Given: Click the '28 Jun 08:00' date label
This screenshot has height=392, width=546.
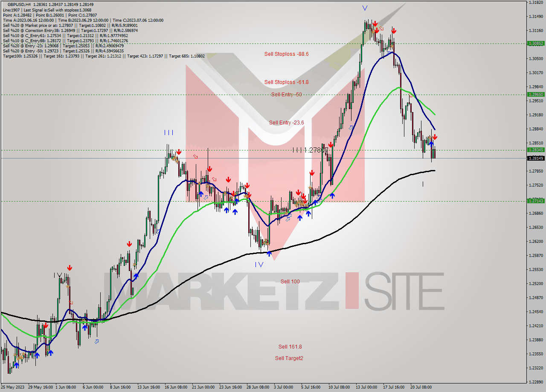Looking at the screenshot, I should (258, 388).
